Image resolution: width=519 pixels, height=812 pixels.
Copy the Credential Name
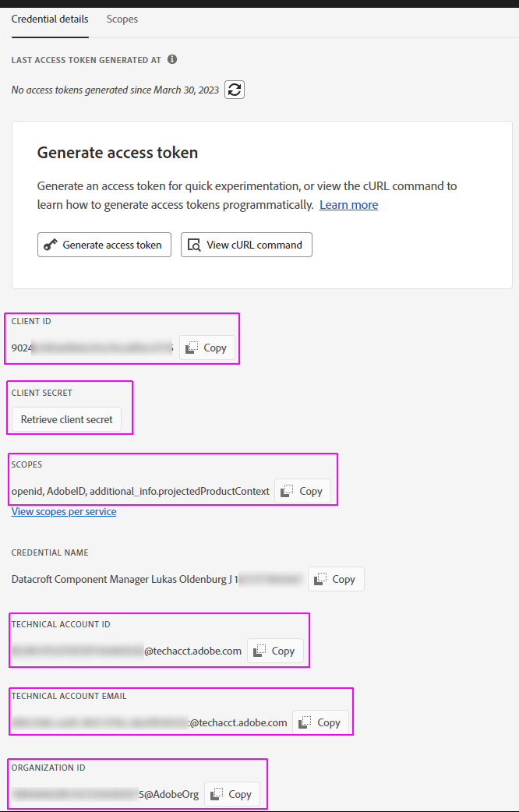coord(336,579)
